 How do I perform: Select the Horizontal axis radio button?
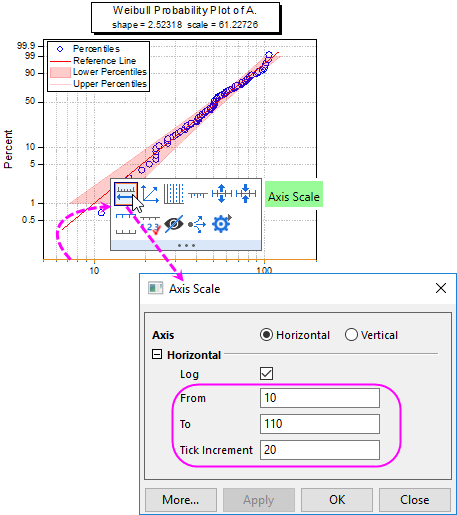[x=266, y=335]
